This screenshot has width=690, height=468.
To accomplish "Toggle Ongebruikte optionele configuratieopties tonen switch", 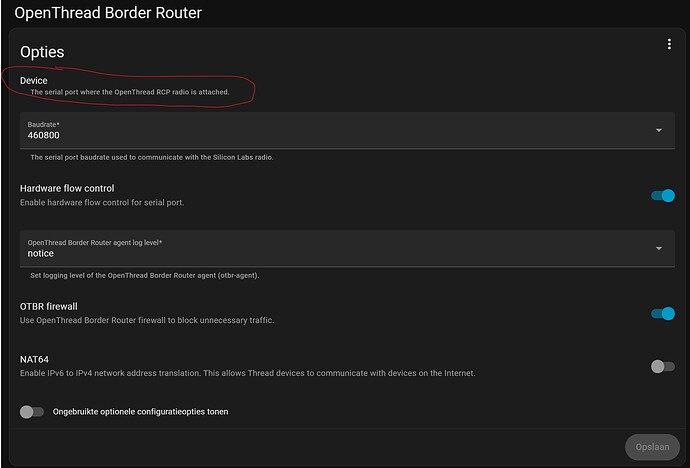I will 32,412.
